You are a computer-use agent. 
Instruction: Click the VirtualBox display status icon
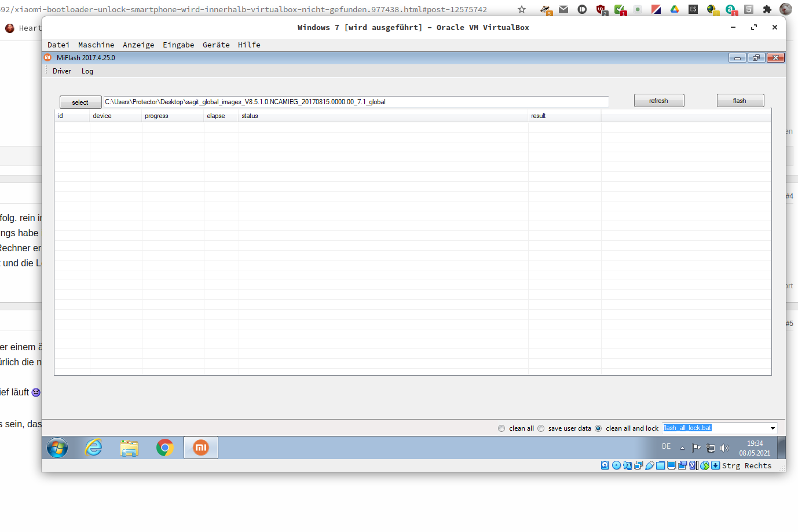click(x=671, y=465)
